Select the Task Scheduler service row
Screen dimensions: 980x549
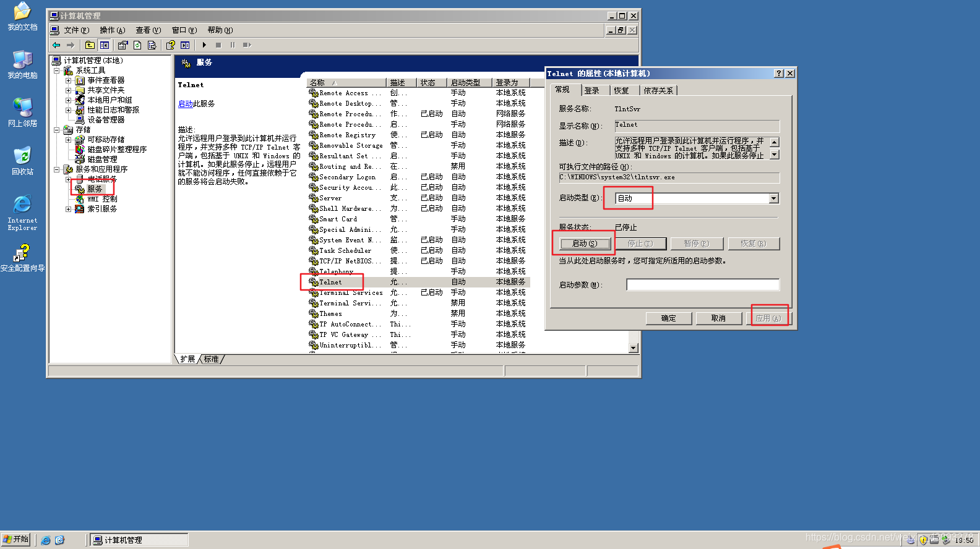pos(419,250)
